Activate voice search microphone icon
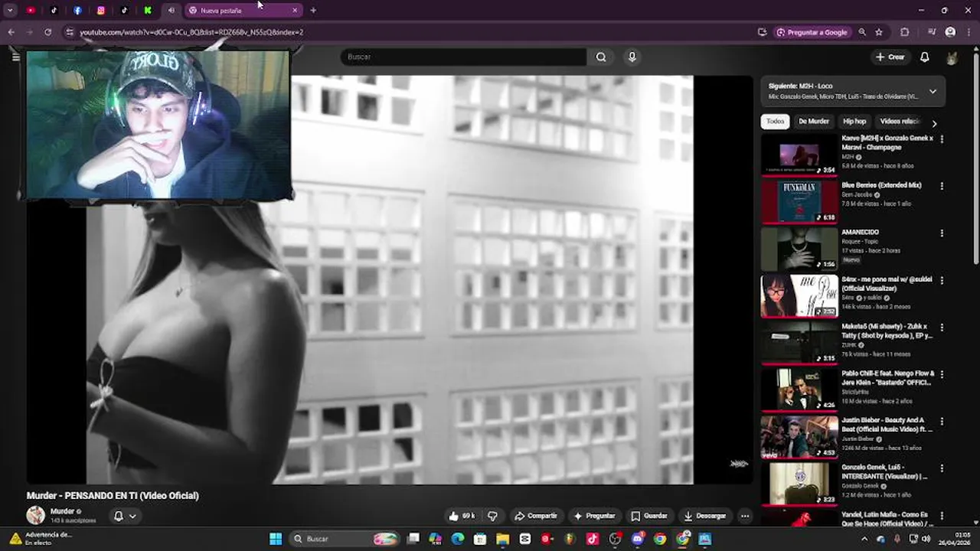The width and height of the screenshot is (980, 551). pos(632,57)
